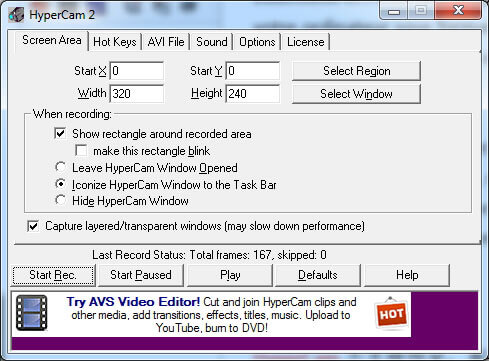
Task: Minimize the HyperCam 2 window
Action: 394,11
